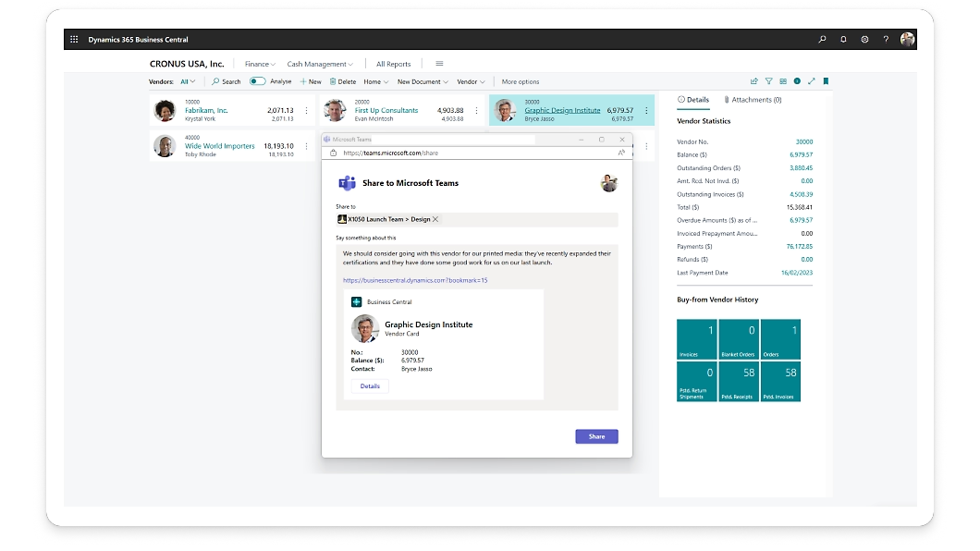The height and width of the screenshot is (551, 980).
Task: Click the user avatar in Teams share dialog
Action: pyautogui.click(x=608, y=183)
